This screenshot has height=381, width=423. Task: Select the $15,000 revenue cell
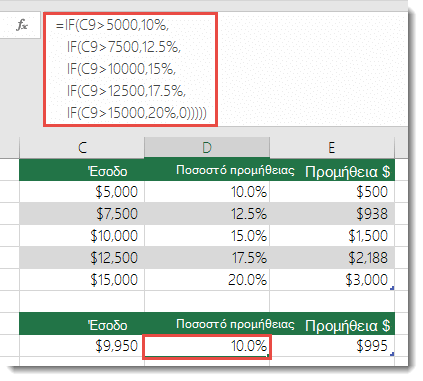click(x=82, y=280)
